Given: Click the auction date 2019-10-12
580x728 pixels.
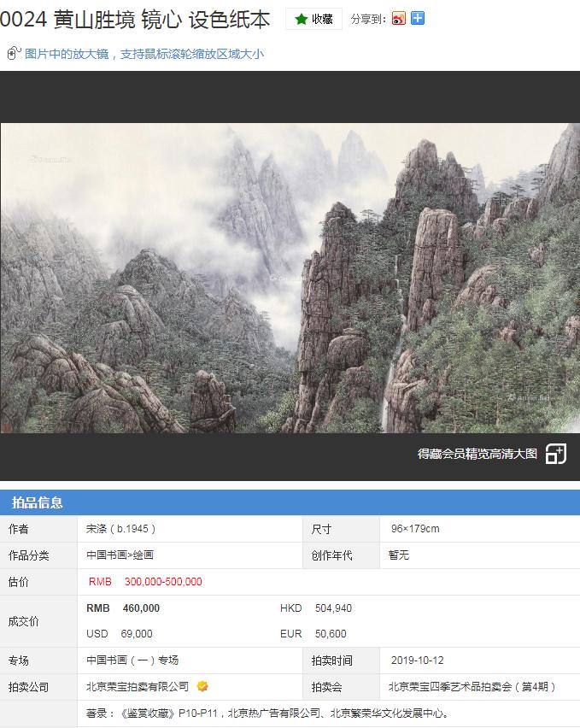Looking at the screenshot, I should [418, 660].
